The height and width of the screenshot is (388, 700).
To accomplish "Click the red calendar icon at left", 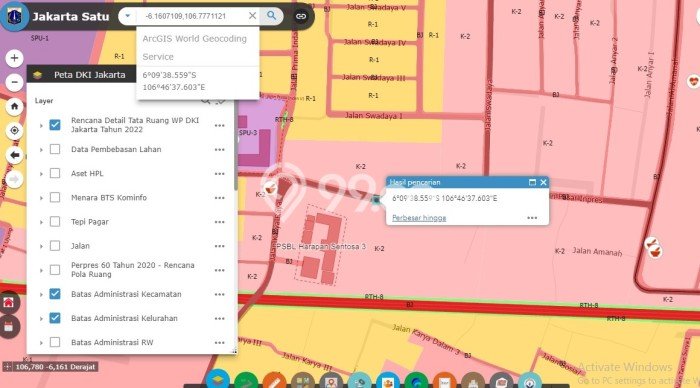I will pyautogui.click(x=9, y=327).
